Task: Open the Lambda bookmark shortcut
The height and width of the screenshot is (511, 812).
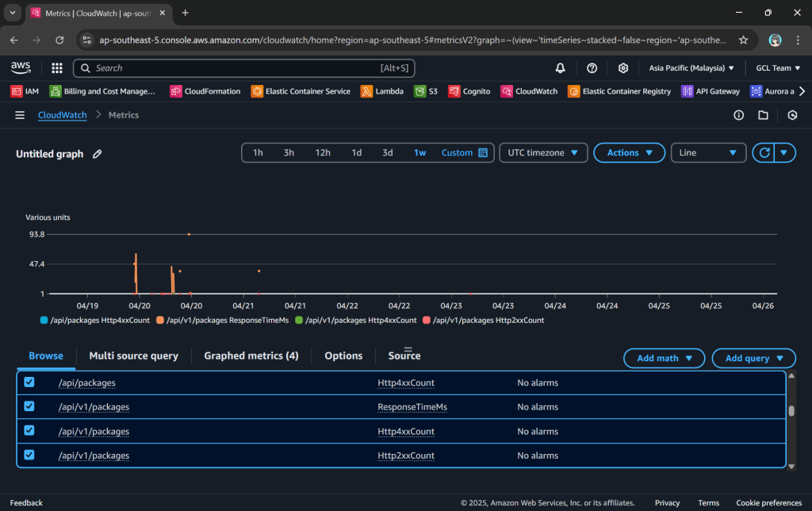Action: (x=381, y=91)
